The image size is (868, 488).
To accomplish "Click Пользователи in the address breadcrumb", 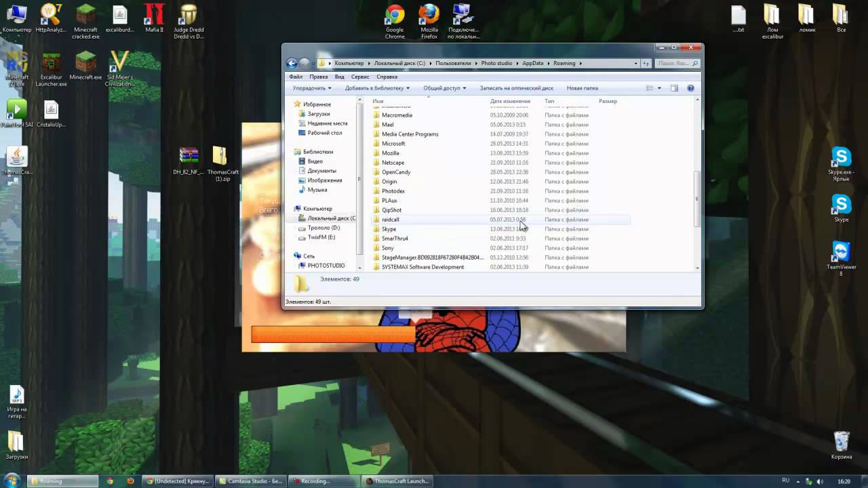I will tap(453, 63).
